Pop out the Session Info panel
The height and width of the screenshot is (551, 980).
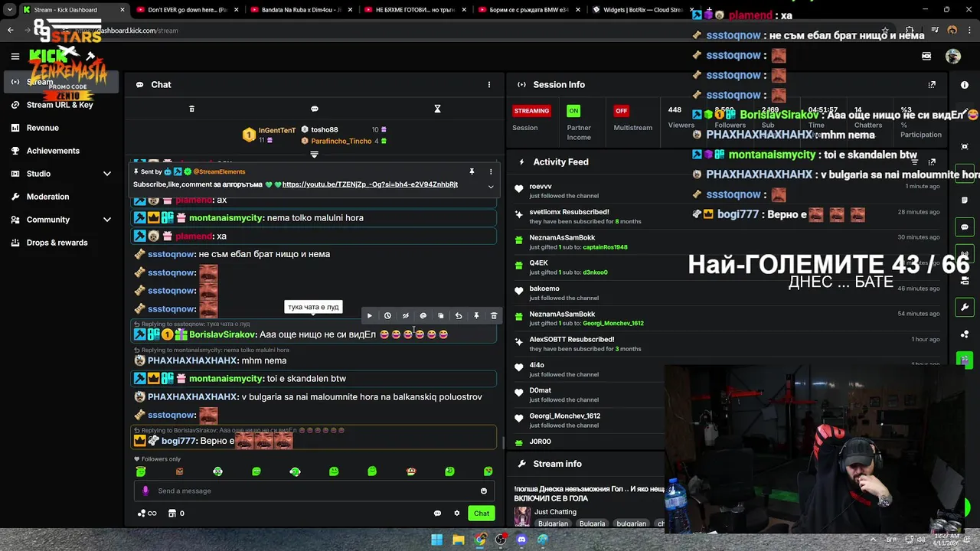[x=932, y=85]
